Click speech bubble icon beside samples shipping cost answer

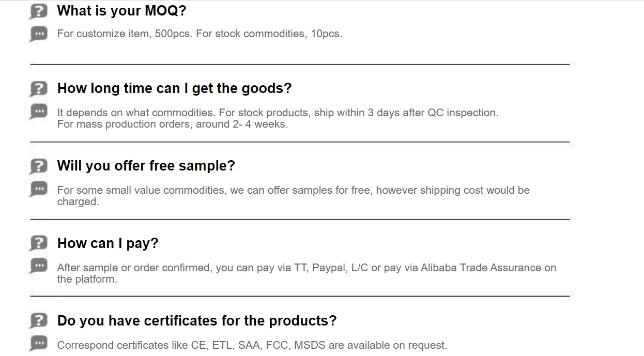click(39, 189)
